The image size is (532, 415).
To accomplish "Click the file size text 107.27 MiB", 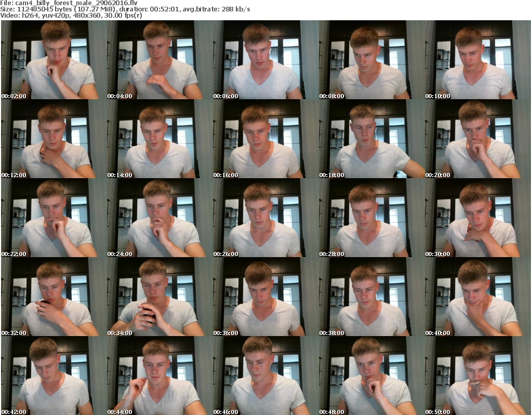I will coord(96,9).
